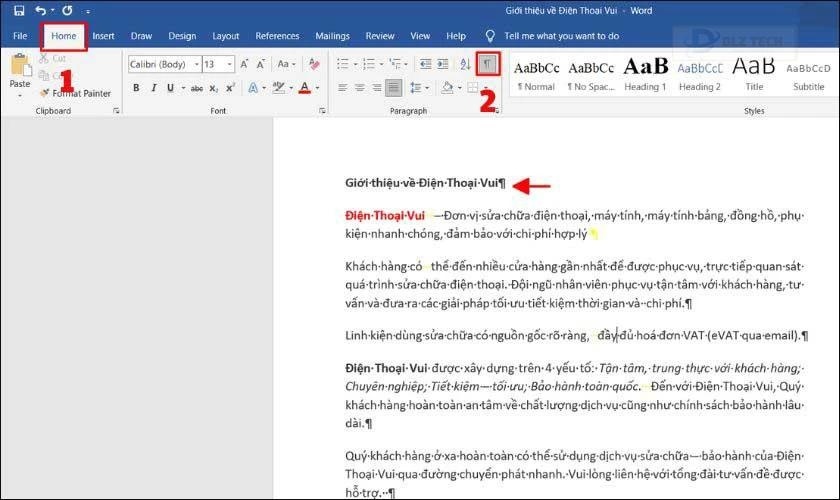The height and width of the screenshot is (500, 840).
Task: Switch to the Review tab
Action: [x=380, y=36]
